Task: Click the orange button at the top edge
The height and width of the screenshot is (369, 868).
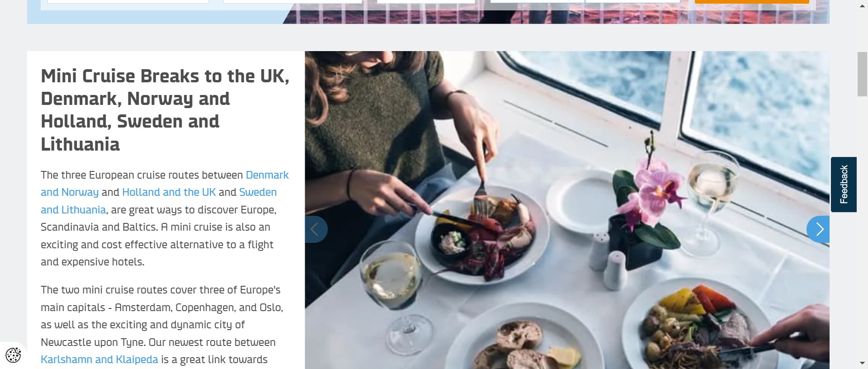Action: click(x=752, y=2)
